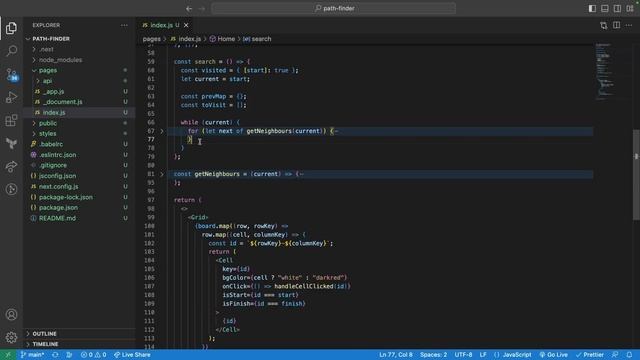The image size is (640, 360).
Task: Click the path-finder command center search box
Action: (333, 8)
